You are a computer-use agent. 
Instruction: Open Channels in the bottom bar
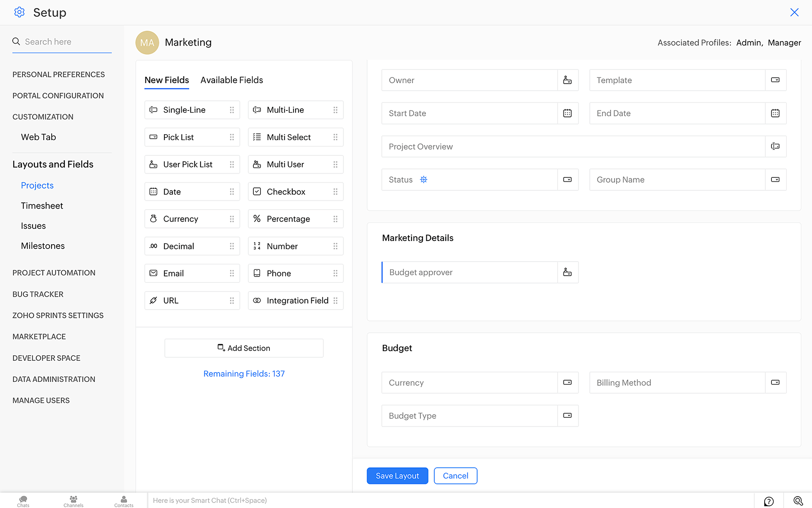73,501
